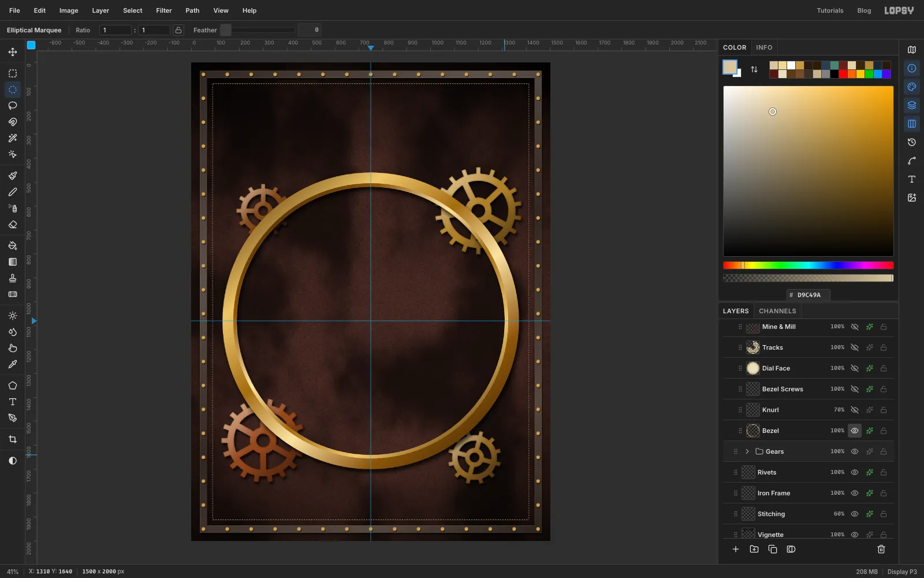Expand the Gears layer group

(x=747, y=451)
